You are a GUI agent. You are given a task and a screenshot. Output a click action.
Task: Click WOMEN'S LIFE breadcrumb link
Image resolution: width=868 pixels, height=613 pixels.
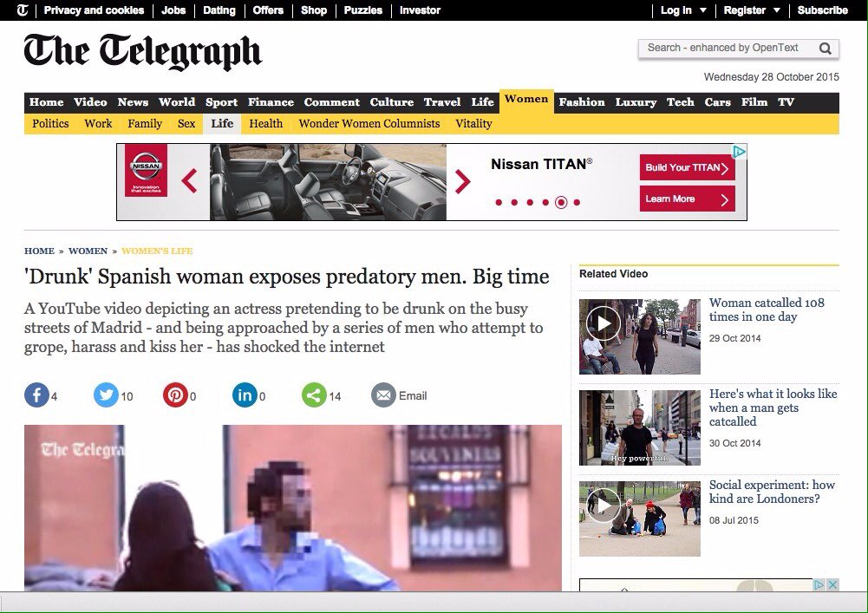pyautogui.click(x=157, y=251)
